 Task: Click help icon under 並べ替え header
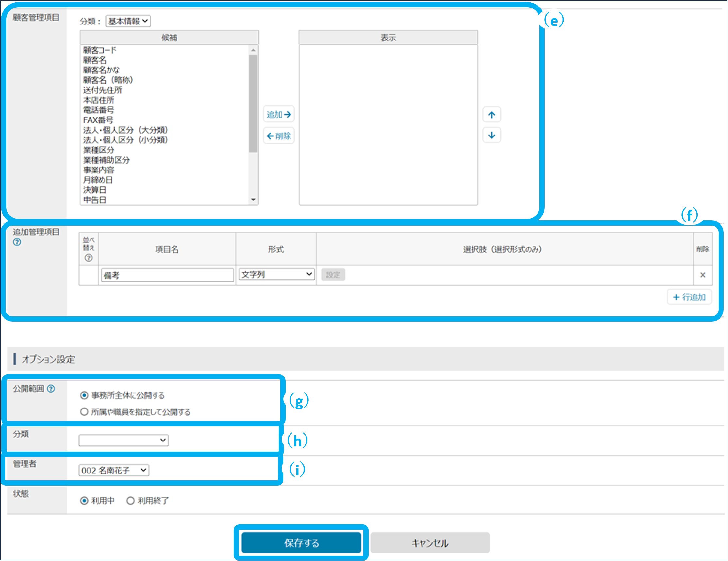point(88,258)
